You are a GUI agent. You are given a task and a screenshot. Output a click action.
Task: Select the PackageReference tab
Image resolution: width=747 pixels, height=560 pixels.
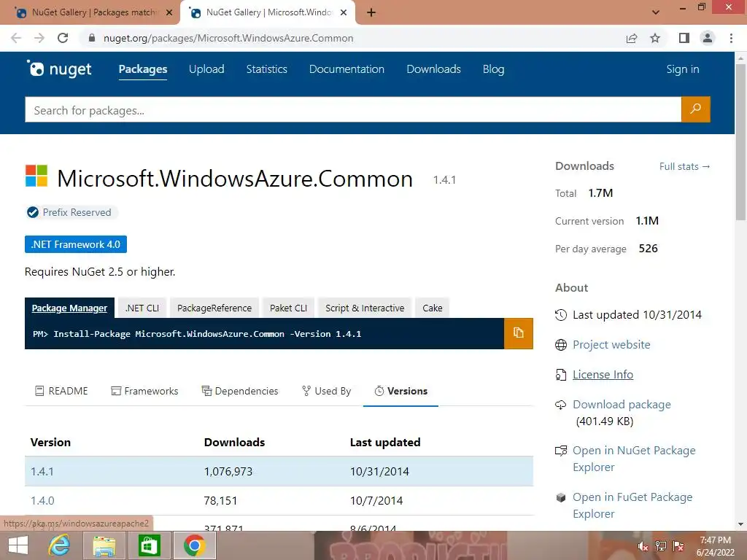(x=214, y=308)
